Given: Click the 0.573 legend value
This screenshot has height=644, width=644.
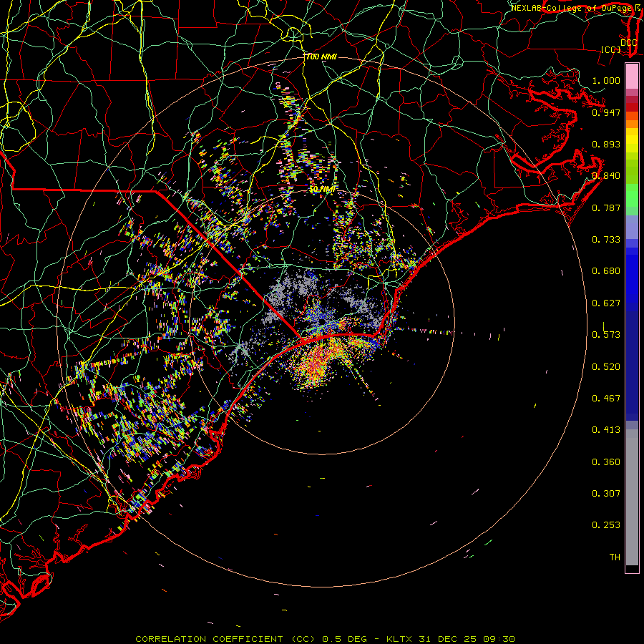Looking at the screenshot, I should (x=606, y=335).
